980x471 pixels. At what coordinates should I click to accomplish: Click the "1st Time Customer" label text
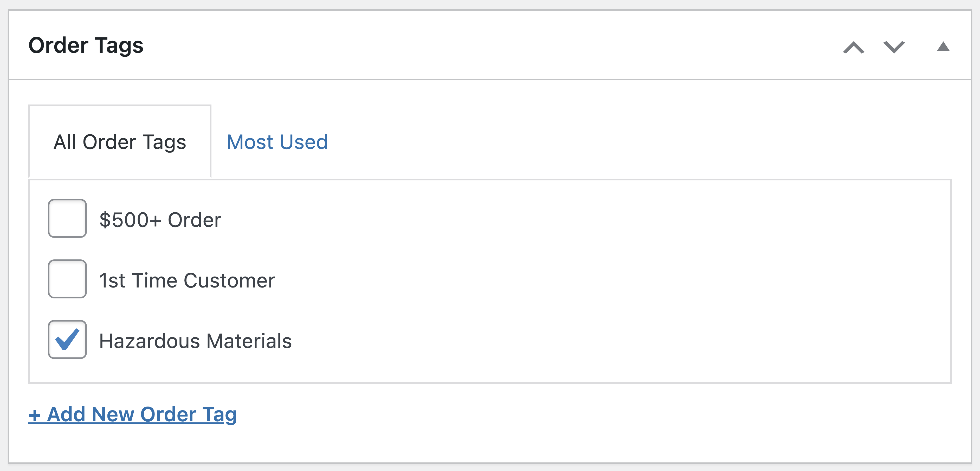[x=187, y=280]
